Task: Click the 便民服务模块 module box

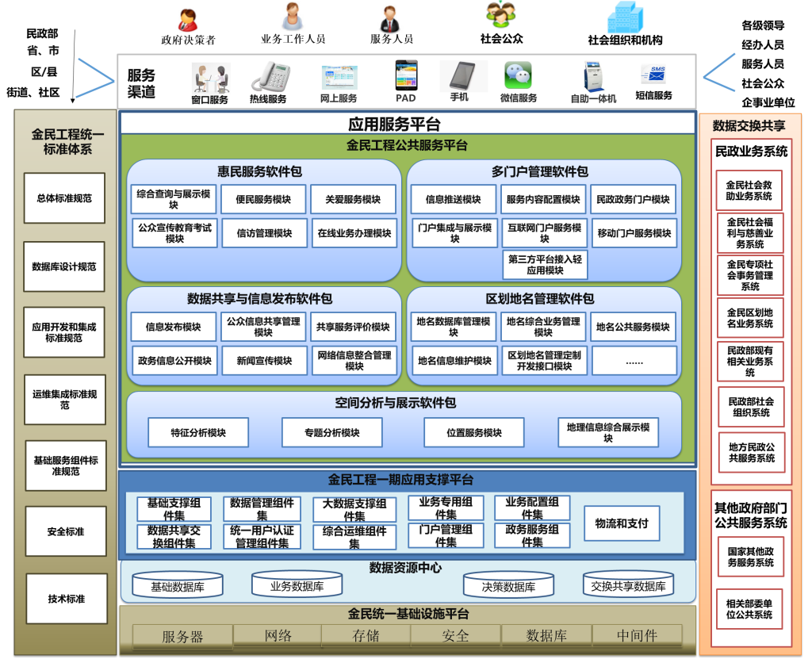Action: [x=263, y=200]
